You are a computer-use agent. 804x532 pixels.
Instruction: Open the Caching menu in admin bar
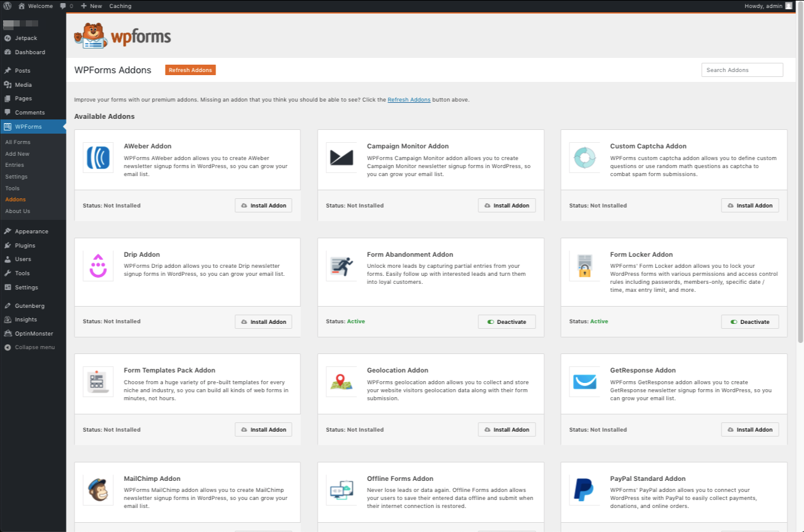pyautogui.click(x=120, y=6)
